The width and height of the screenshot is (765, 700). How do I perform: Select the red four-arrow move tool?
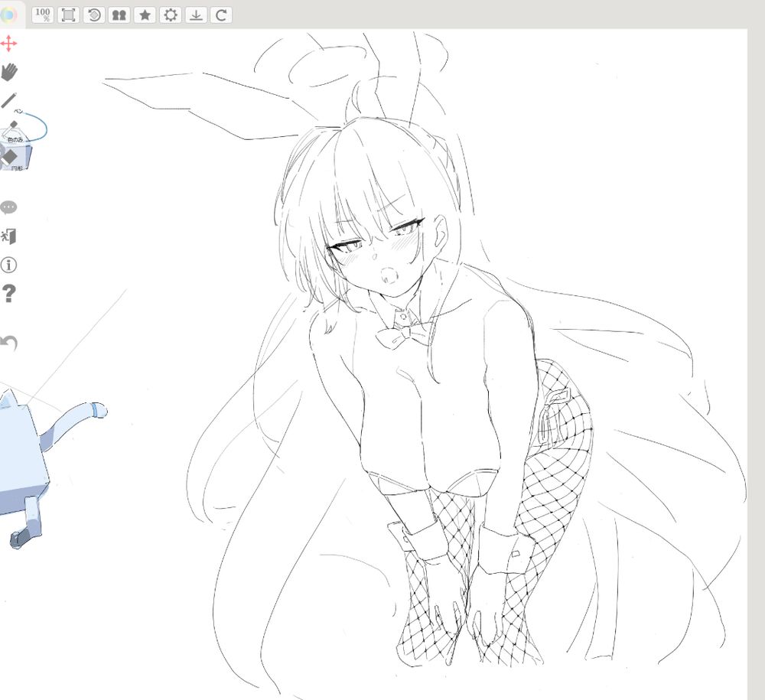click(x=8, y=44)
